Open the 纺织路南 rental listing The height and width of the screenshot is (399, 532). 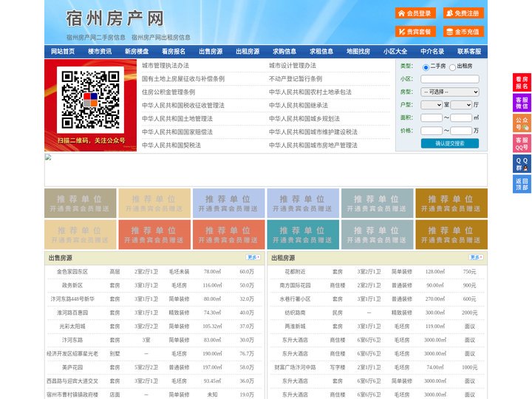(295, 313)
